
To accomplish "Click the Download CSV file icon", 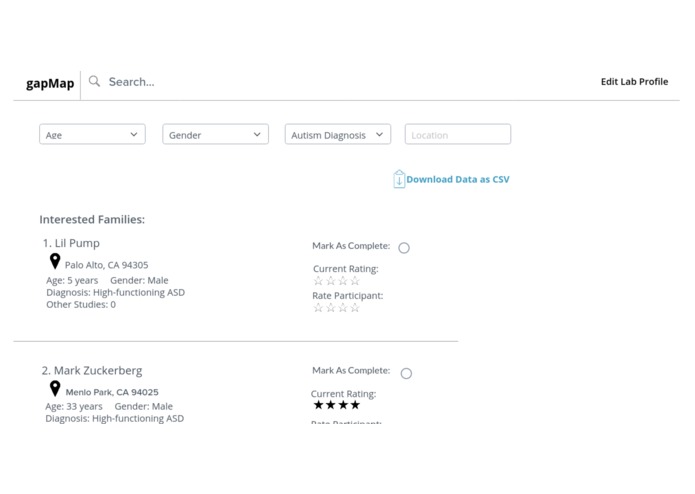I will 399,179.
